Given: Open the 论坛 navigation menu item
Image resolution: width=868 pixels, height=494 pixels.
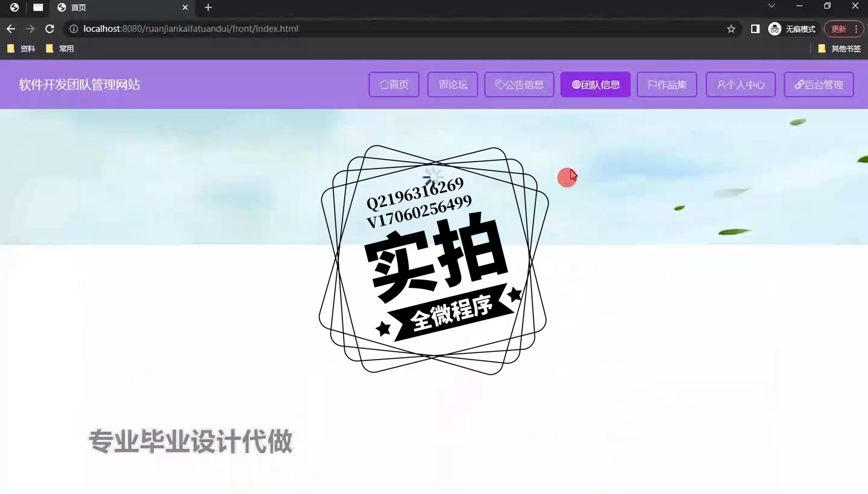Looking at the screenshot, I should [453, 85].
